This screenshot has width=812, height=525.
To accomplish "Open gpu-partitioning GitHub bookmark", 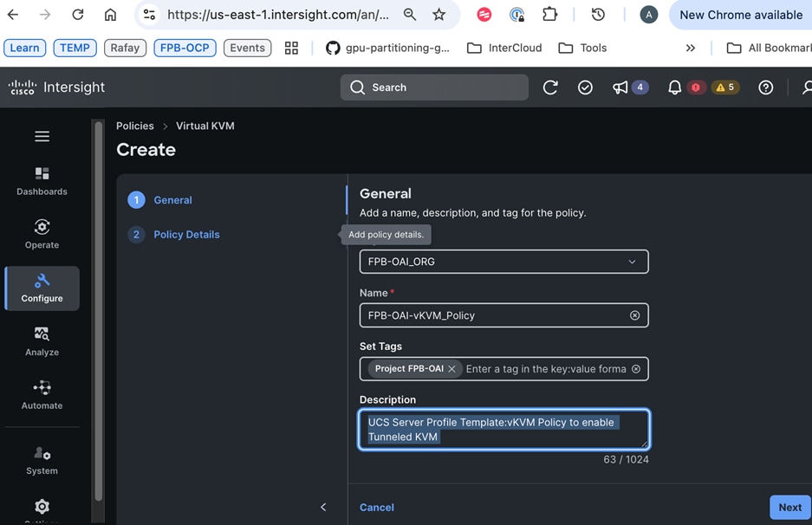I will pos(388,49).
